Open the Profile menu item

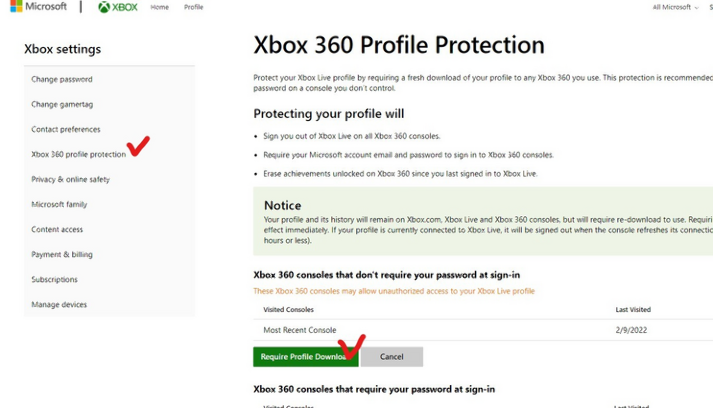pyautogui.click(x=193, y=7)
